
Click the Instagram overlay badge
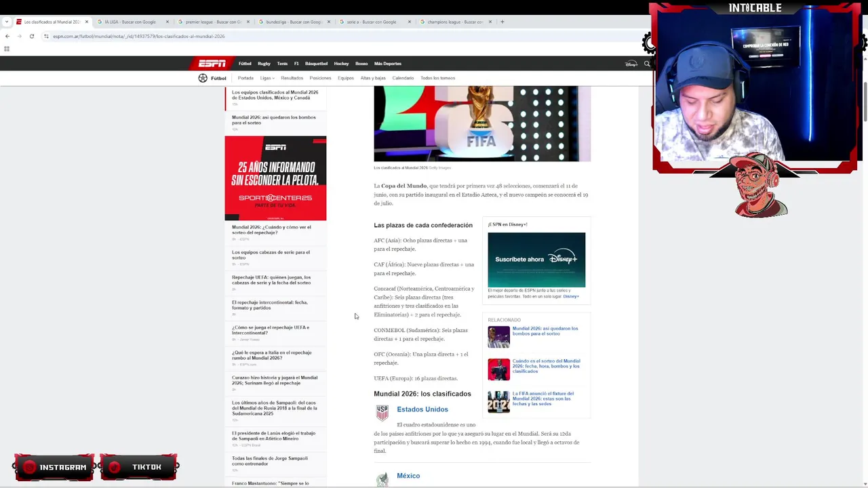coord(54,467)
